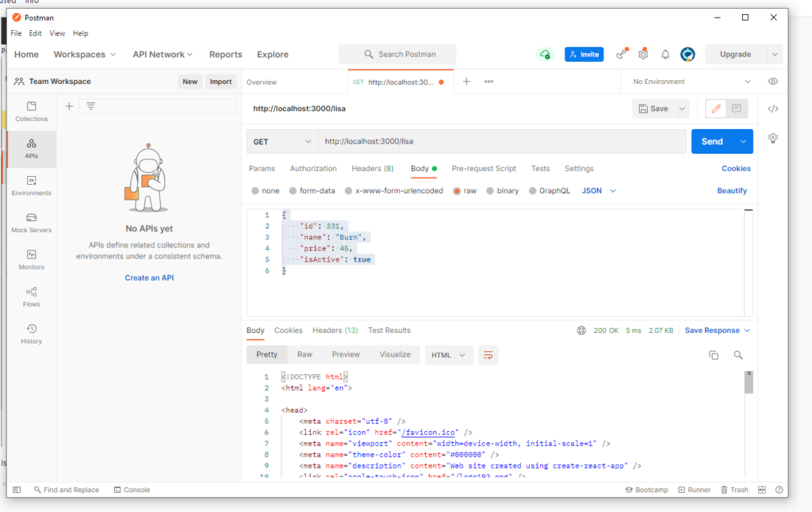Open the API Network dropdown
The width and height of the screenshot is (812, 512).
(x=163, y=55)
